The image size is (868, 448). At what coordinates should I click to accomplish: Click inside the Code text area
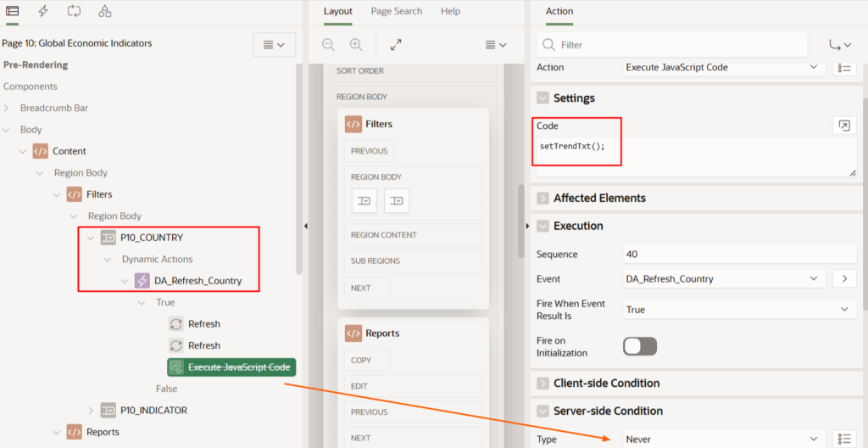point(697,158)
